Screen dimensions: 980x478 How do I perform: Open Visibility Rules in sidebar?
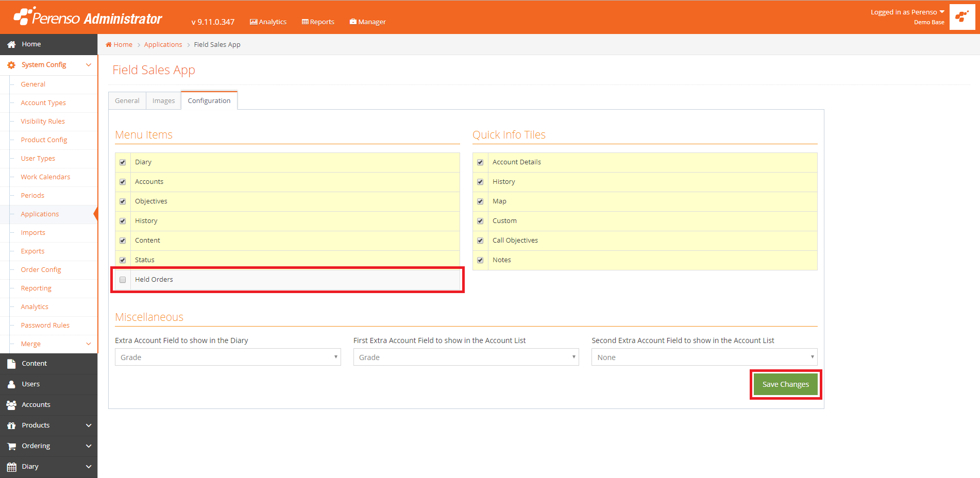[x=43, y=122]
